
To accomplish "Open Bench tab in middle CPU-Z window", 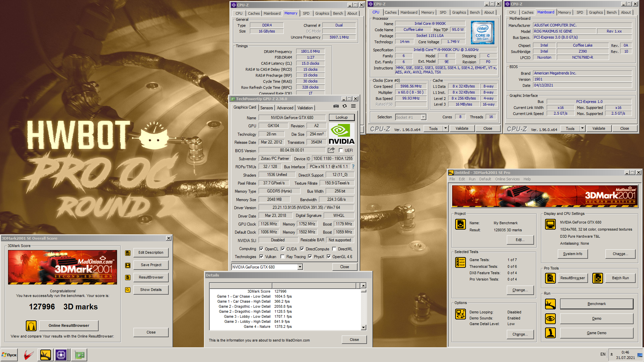I will 475,12.
